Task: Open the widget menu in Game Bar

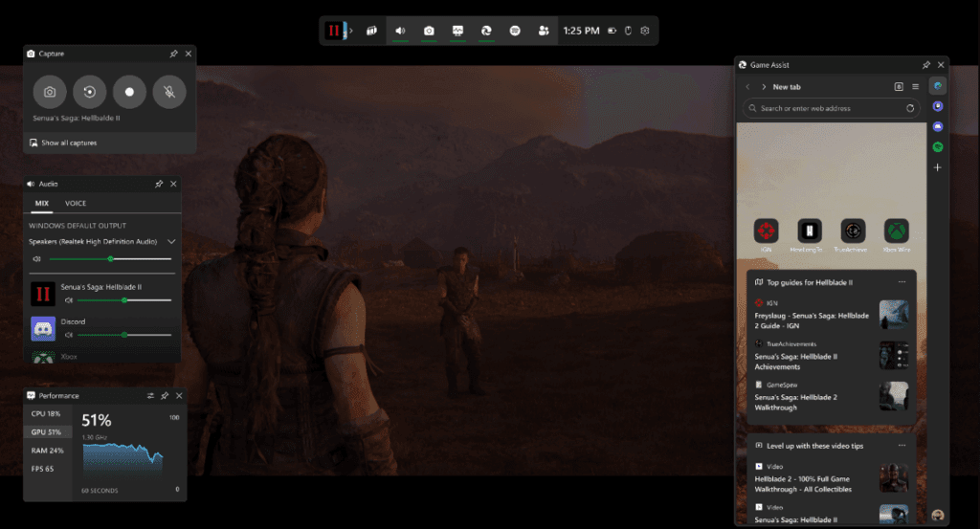Action: point(372,31)
